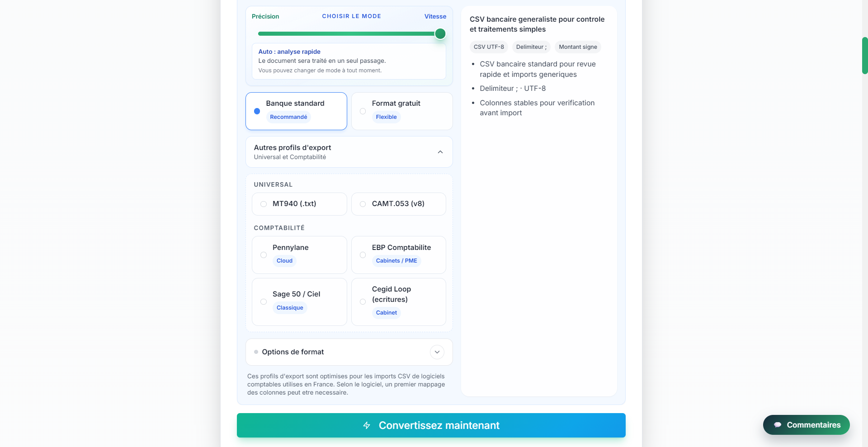Click the green mode slider handle
868x447 pixels.
click(440, 34)
